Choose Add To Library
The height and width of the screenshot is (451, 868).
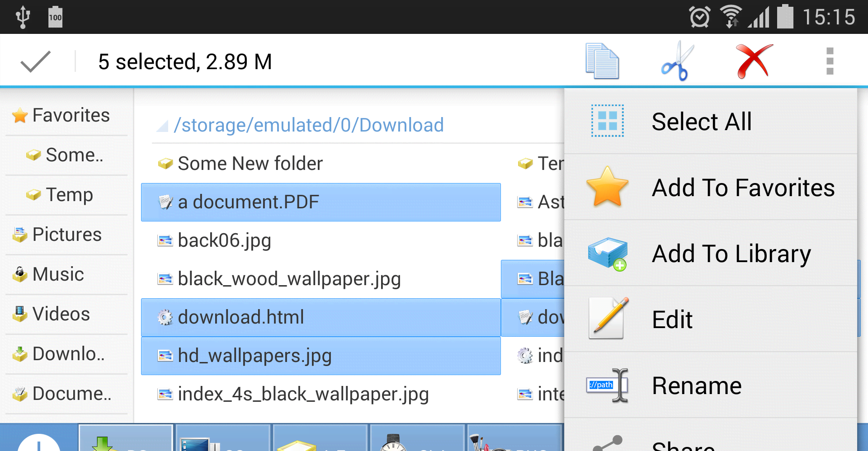point(711,254)
